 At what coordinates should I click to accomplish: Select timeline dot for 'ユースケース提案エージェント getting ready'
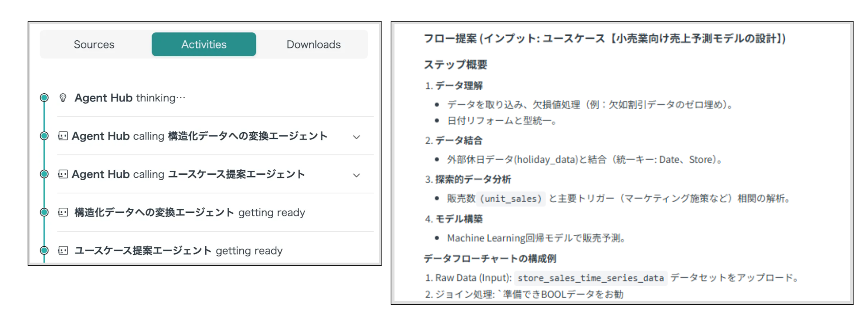coord(44,250)
